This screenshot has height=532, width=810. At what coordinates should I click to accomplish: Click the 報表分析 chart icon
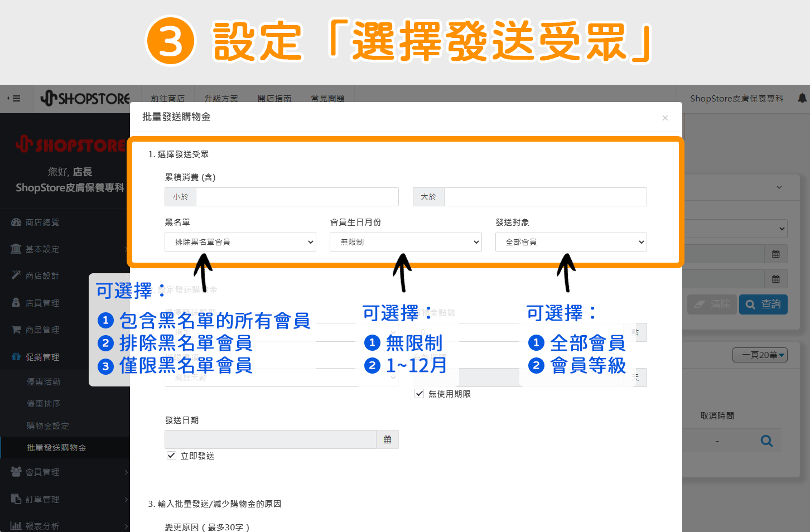(x=16, y=526)
